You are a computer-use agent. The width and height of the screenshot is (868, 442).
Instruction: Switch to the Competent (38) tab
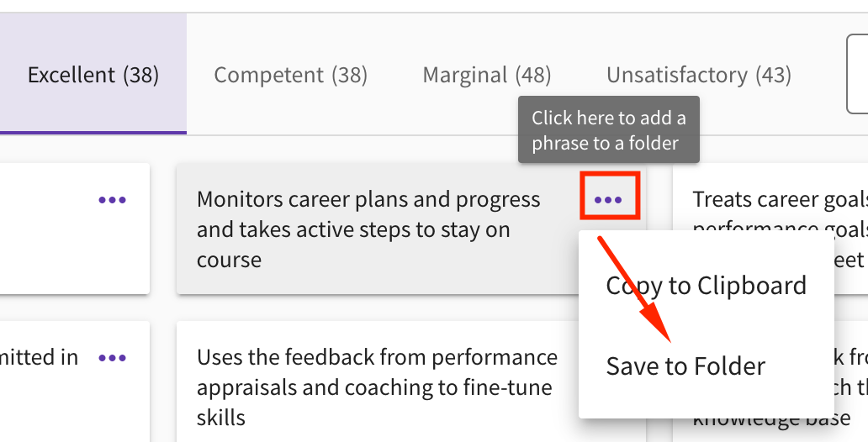click(x=291, y=75)
